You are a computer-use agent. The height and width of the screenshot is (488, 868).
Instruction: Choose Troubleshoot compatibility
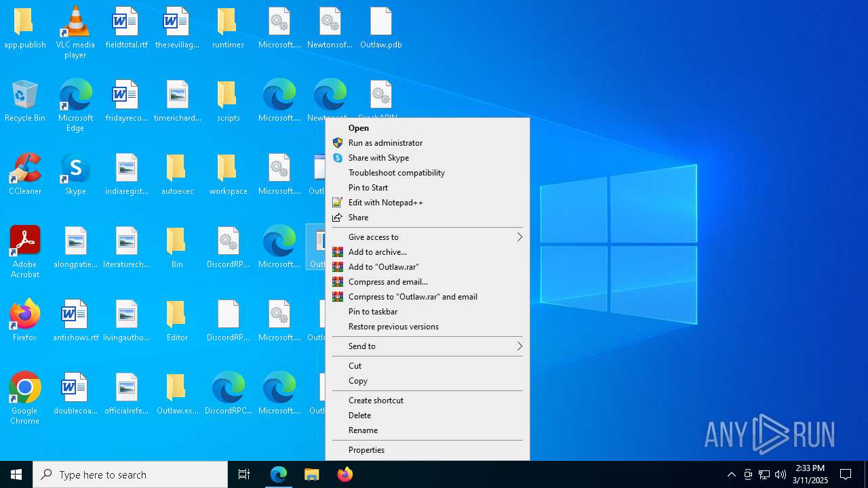(x=427, y=173)
